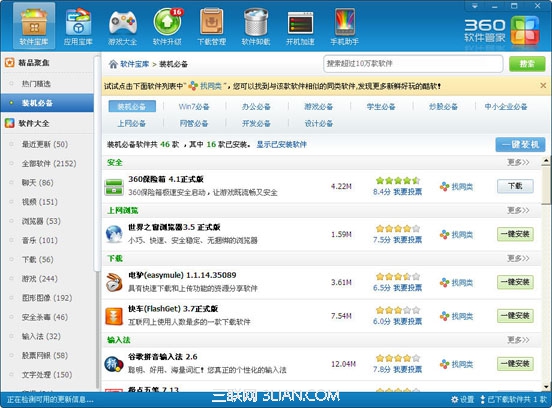Click the 快车 FlashGet app icon
The width and height of the screenshot is (552, 408).
[114, 316]
